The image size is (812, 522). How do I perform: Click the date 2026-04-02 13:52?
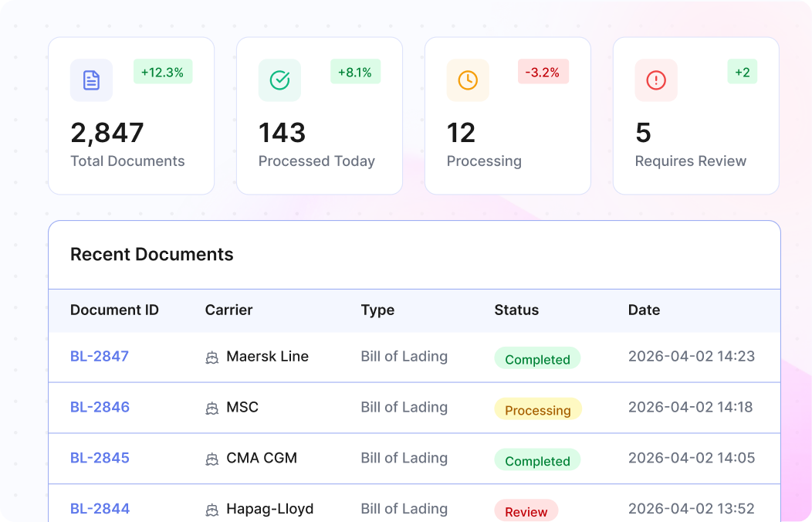[x=692, y=509]
